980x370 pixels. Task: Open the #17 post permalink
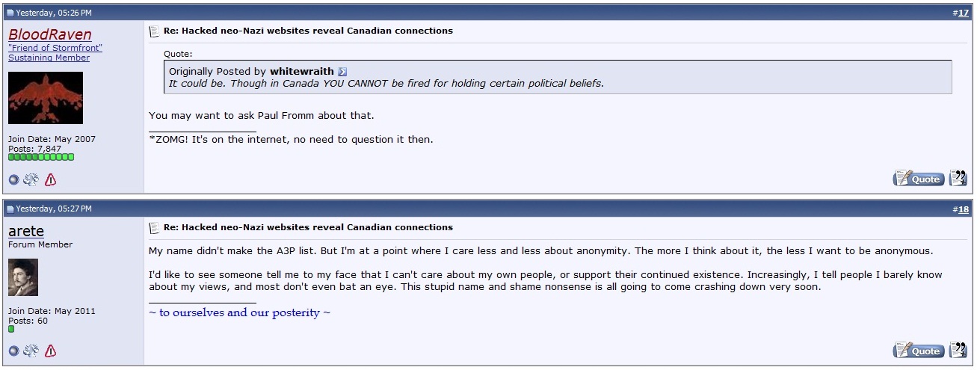[963, 13]
